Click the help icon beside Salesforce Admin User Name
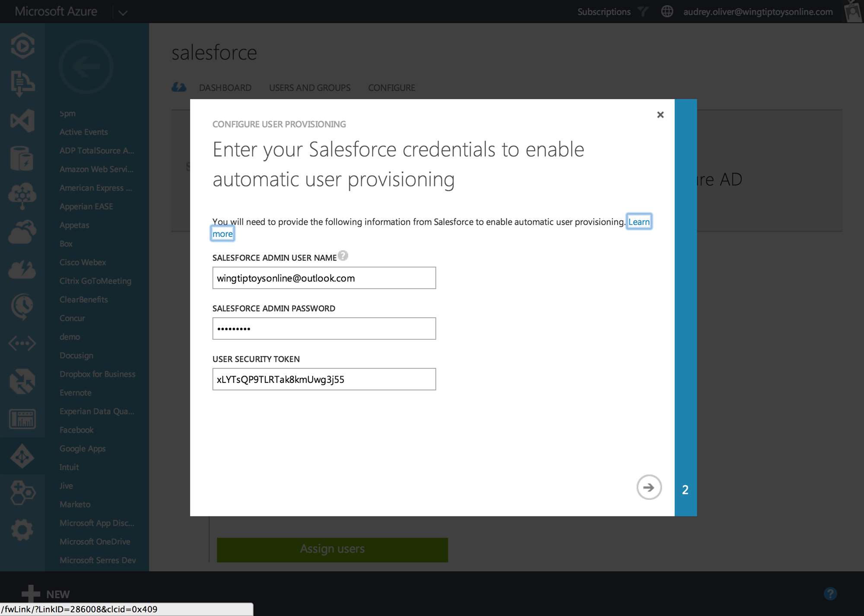 343,256
